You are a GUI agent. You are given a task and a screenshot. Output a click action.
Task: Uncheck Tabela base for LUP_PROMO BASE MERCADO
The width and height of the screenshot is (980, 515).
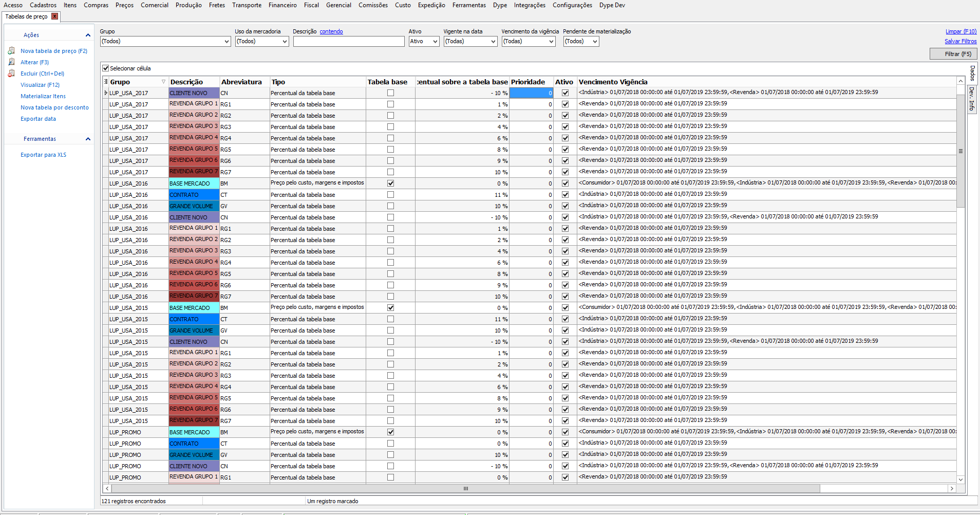click(390, 432)
